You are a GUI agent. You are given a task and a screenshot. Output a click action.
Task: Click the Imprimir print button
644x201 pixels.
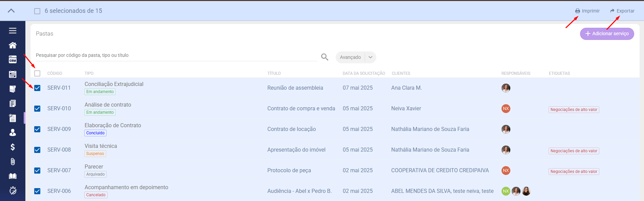587,11
